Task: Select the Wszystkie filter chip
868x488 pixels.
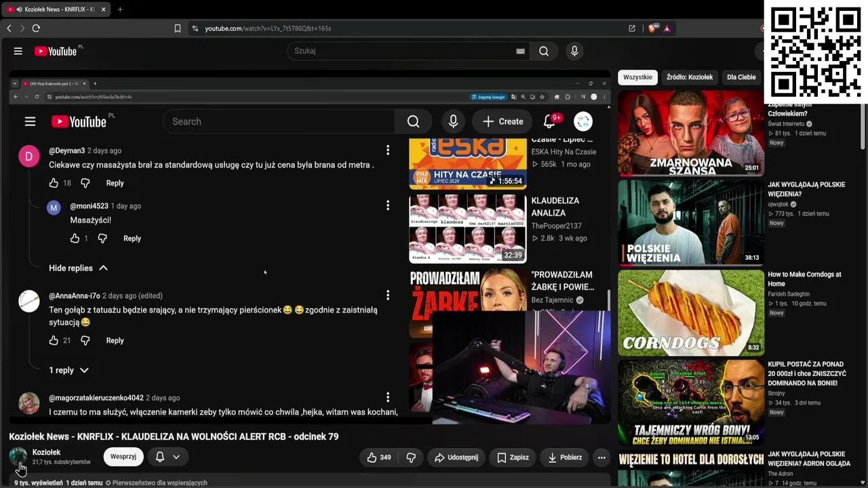Action: [x=637, y=77]
